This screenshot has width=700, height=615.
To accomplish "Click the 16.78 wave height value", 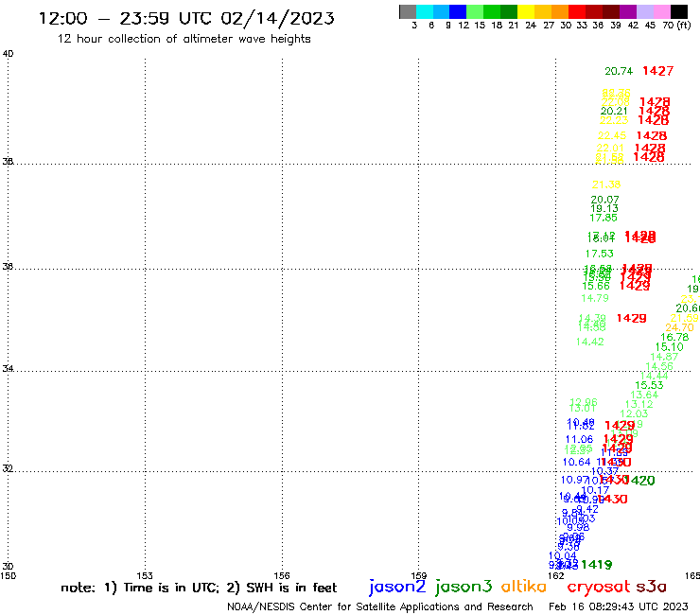I will pyautogui.click(x=675, y=337).
